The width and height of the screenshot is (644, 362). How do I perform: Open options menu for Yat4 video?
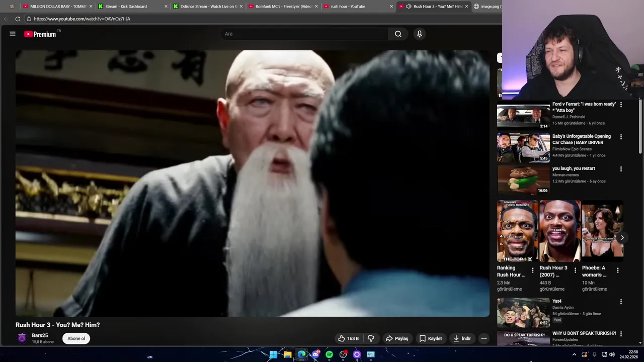pos(621,302)
